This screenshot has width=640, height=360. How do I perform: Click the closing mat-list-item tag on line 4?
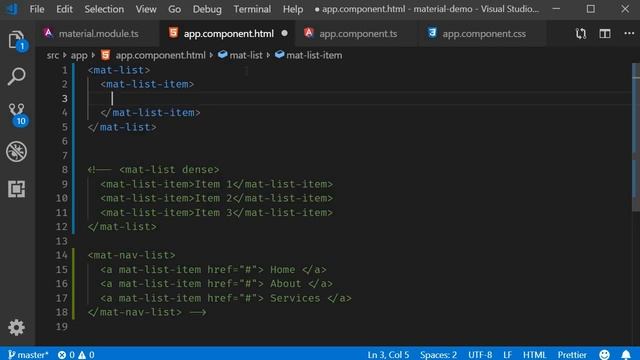150,113
